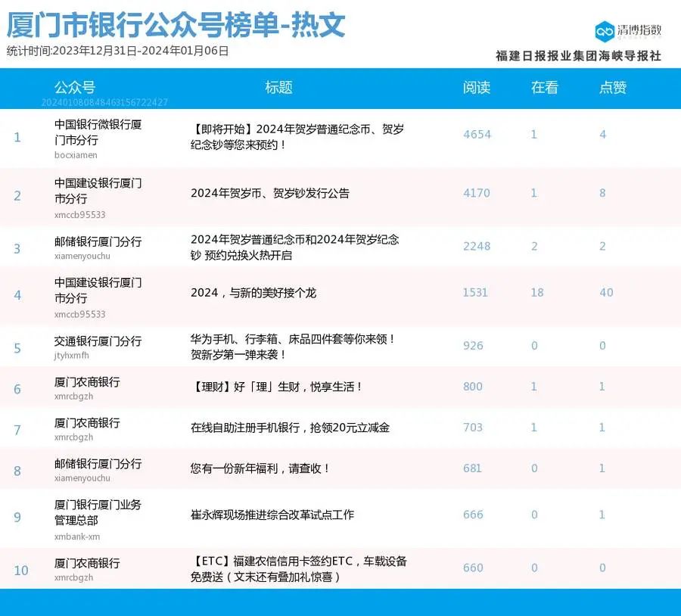
Task: Click the 公众号 column header
Action: 75,87
